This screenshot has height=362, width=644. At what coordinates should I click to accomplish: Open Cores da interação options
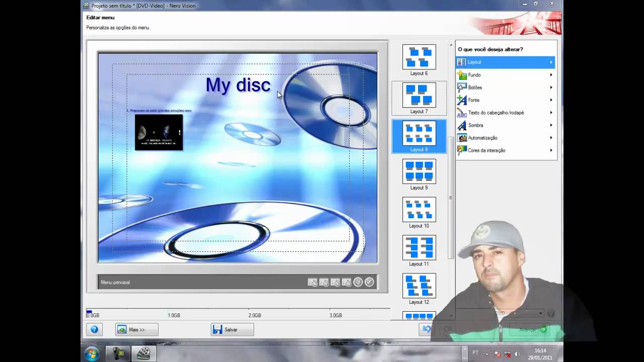tap(505, 150)
